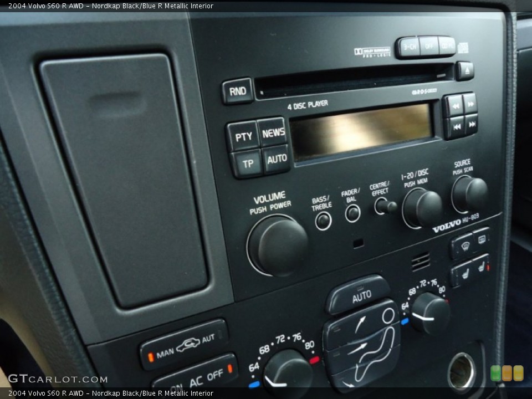Tap the PTY program type button
This screenshot has height=399, width=532.
[243, 137]
